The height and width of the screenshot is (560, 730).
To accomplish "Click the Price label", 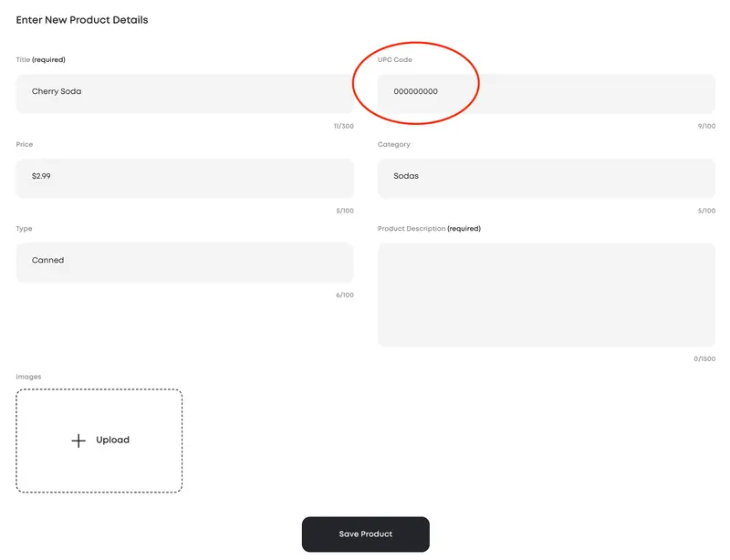I will (x=25, y=144).
